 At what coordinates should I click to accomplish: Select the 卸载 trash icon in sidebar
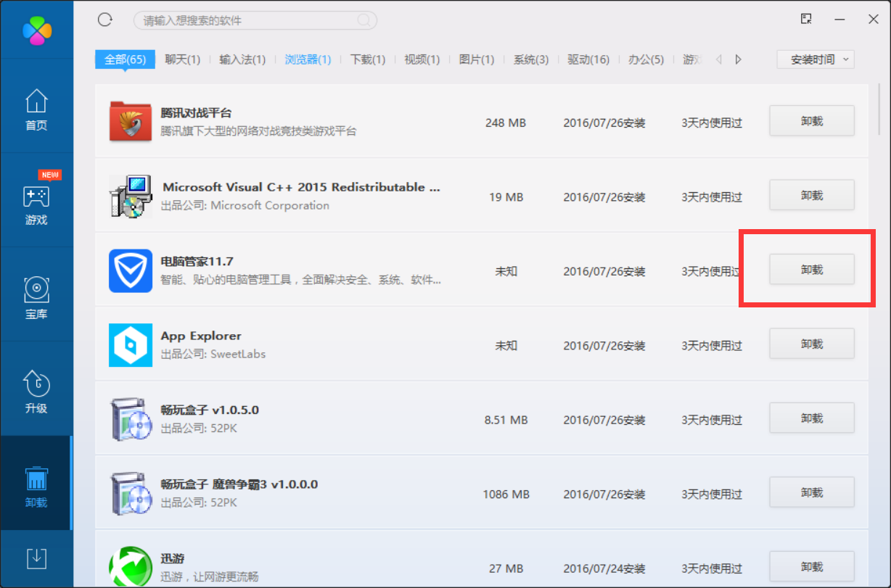pyautogui.click(x=36, y=479)
